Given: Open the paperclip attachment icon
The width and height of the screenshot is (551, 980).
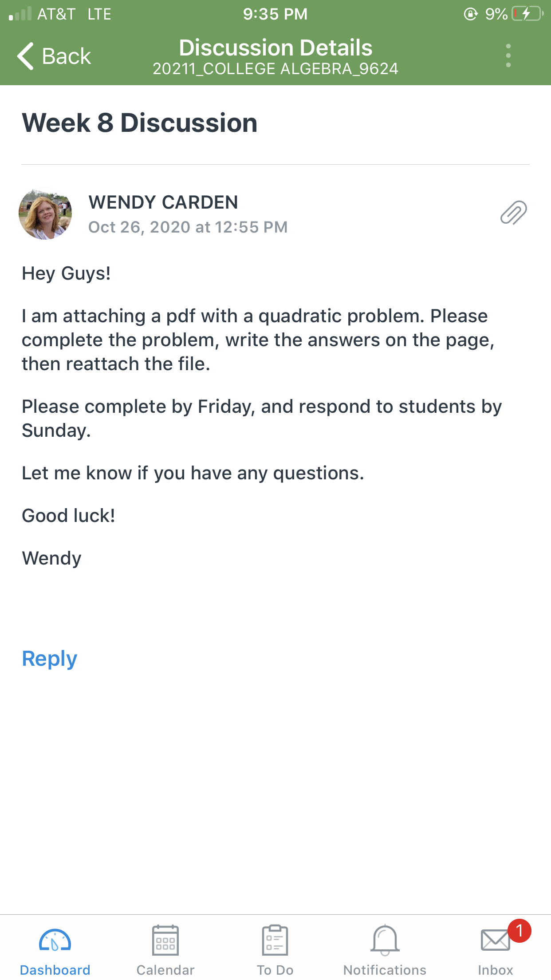Looking at the screenshot, I should (514, 213).
